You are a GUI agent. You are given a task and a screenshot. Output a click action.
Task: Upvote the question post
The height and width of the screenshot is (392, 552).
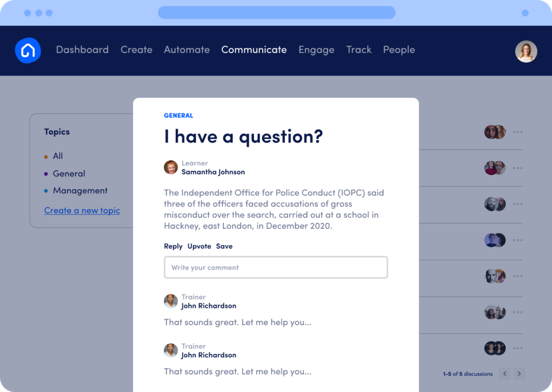pos(199,246)
